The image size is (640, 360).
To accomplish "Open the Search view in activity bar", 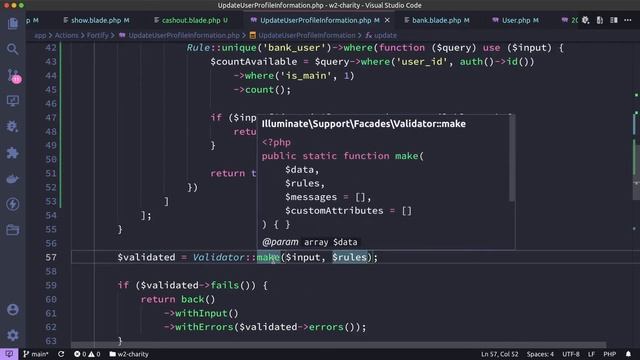I will tap(13, 49).
